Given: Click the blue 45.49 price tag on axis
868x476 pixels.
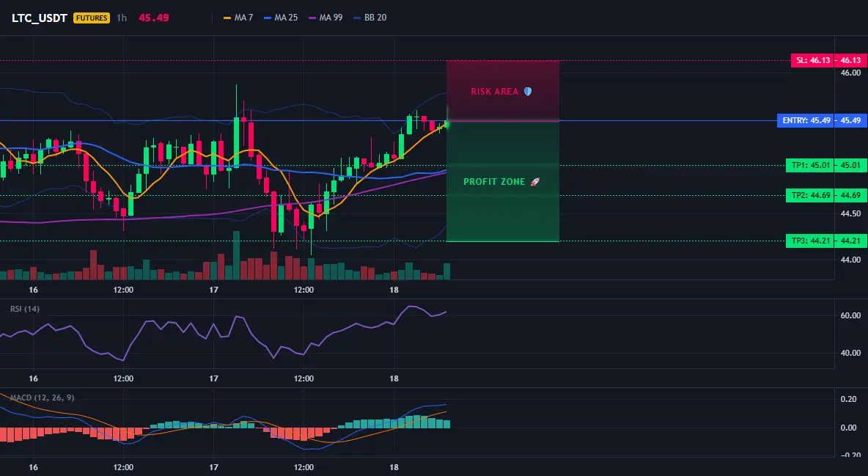Looking at the screenshot, I should coord(851,120).
